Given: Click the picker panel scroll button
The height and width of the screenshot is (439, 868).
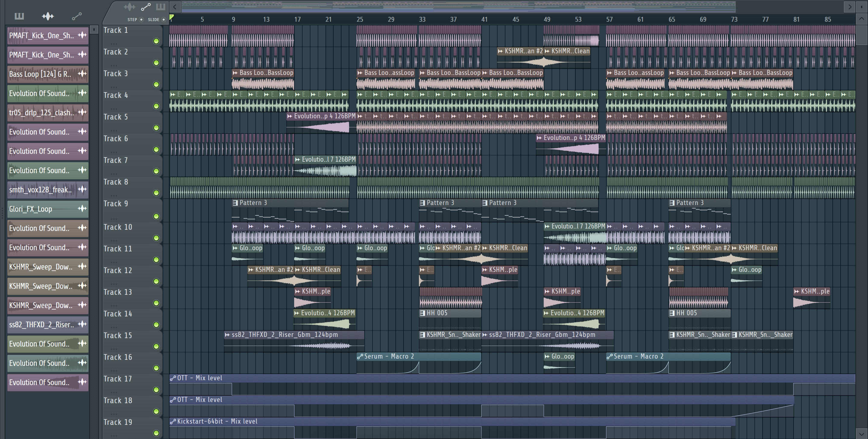Looking at the screenshot, I should coord(94,30).
